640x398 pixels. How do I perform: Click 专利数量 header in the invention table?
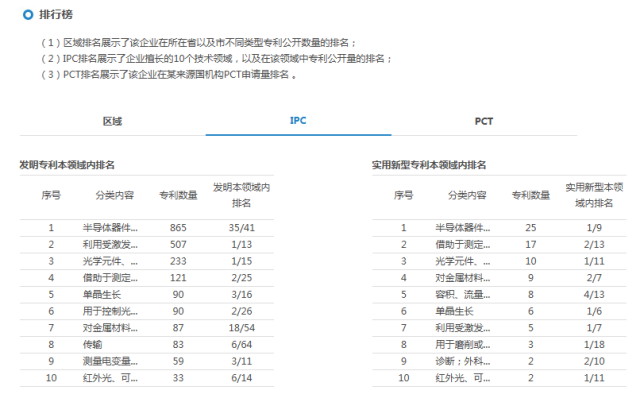178,195
